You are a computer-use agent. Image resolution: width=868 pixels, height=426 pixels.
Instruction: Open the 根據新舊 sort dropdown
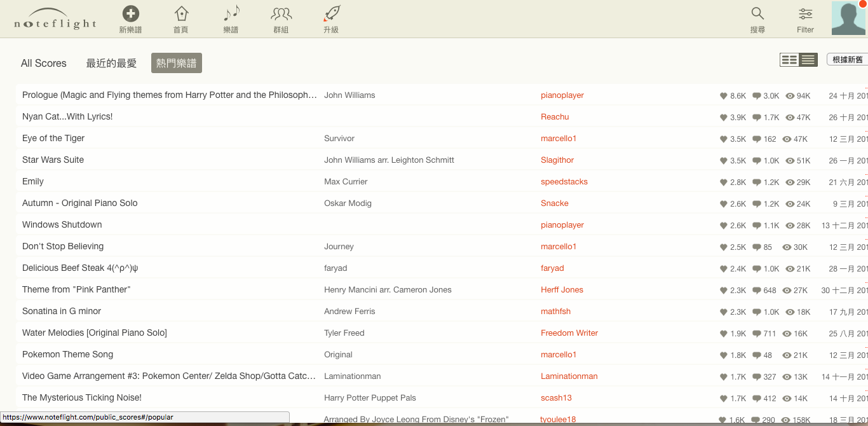[x=848, y=60]
